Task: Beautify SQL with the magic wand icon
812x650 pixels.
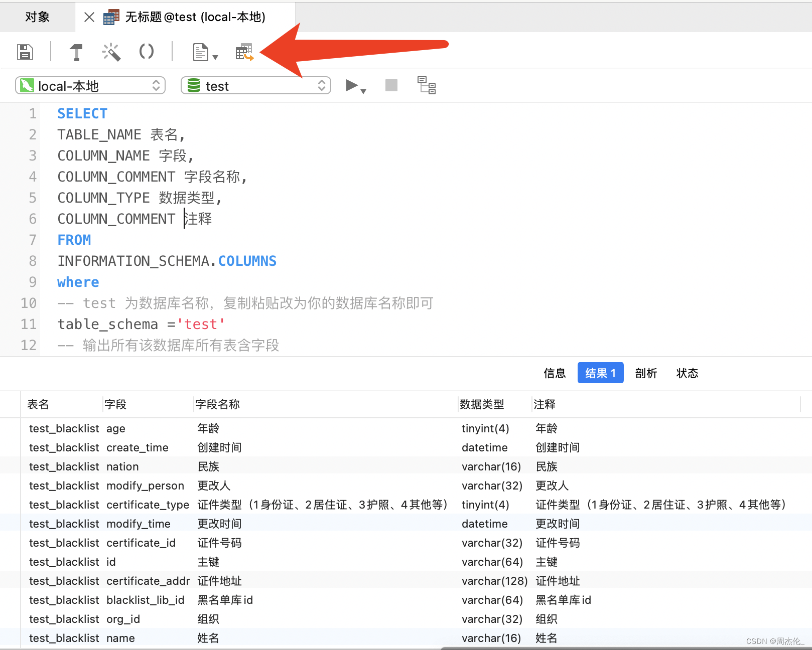Action: (111, 52)
